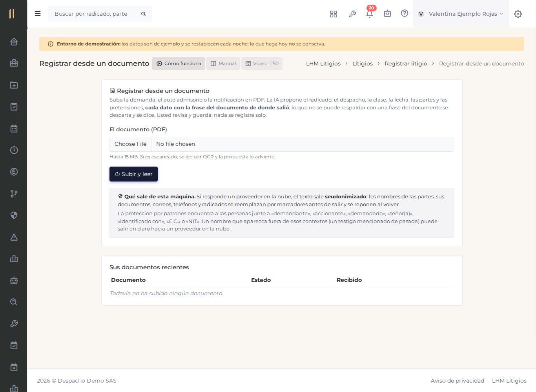Open the robot icon in the sidebar
Screen dimensions: 536x392
pyautogui.click(x=14, y=280)
